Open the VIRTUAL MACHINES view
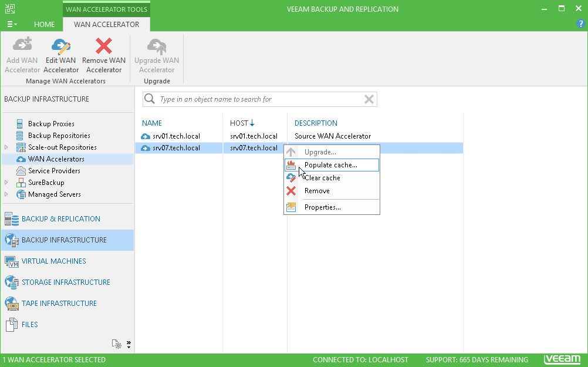Screen dimensions: 588x367 (67, 261)
